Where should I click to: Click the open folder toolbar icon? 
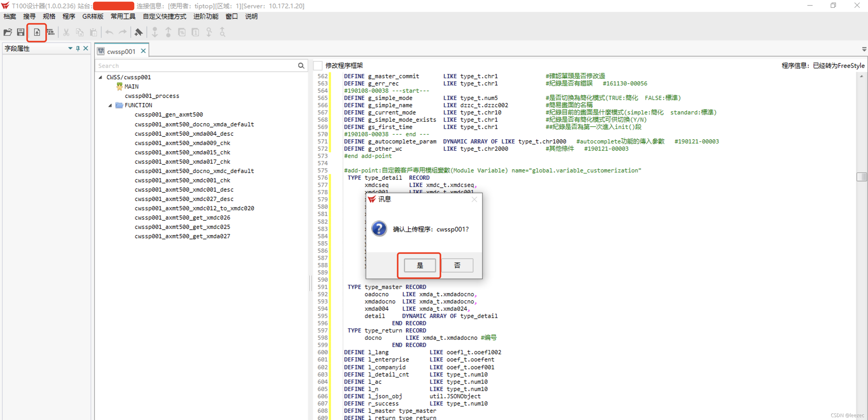[x=8, y=32]
